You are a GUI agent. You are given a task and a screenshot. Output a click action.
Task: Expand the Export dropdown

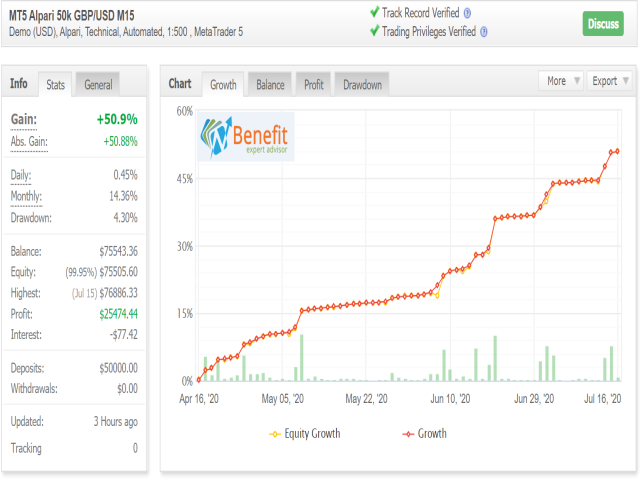[610, 81]
